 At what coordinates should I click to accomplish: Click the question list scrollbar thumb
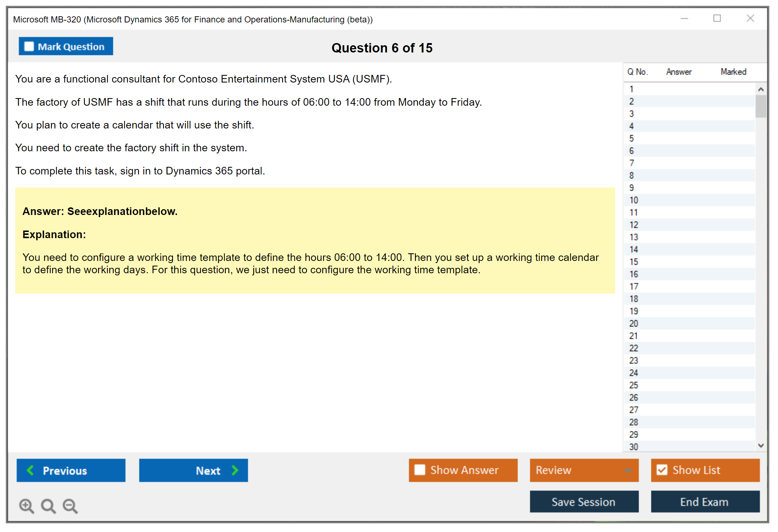pos(761,106)
